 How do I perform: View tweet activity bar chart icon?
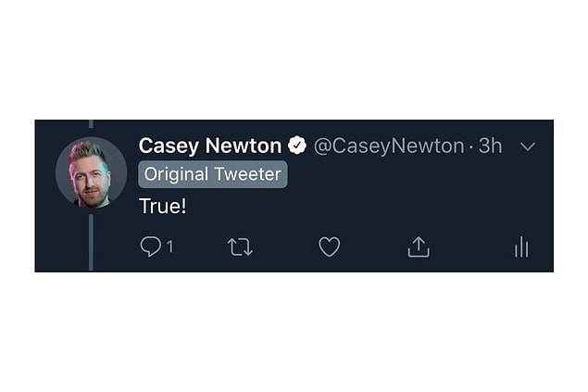(521, 247)
